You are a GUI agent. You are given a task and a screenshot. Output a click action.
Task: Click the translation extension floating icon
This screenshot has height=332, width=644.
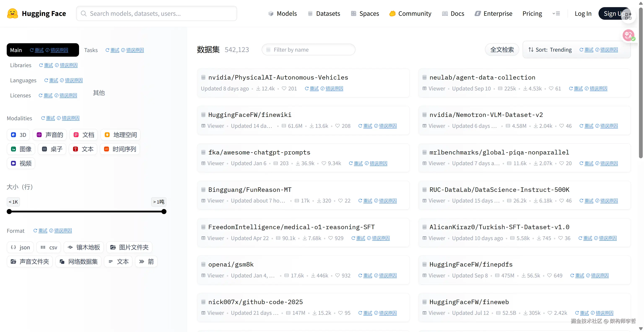(628, 35)
